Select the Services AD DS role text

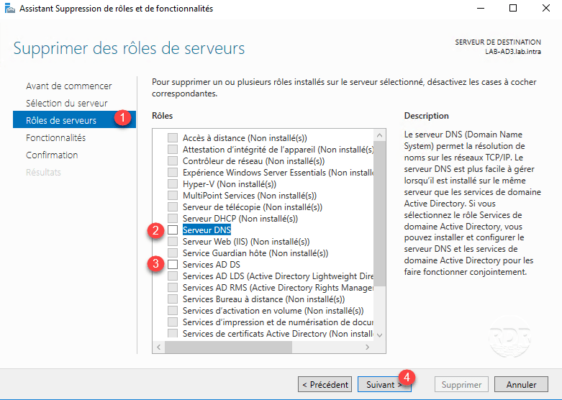click(211, 265)
